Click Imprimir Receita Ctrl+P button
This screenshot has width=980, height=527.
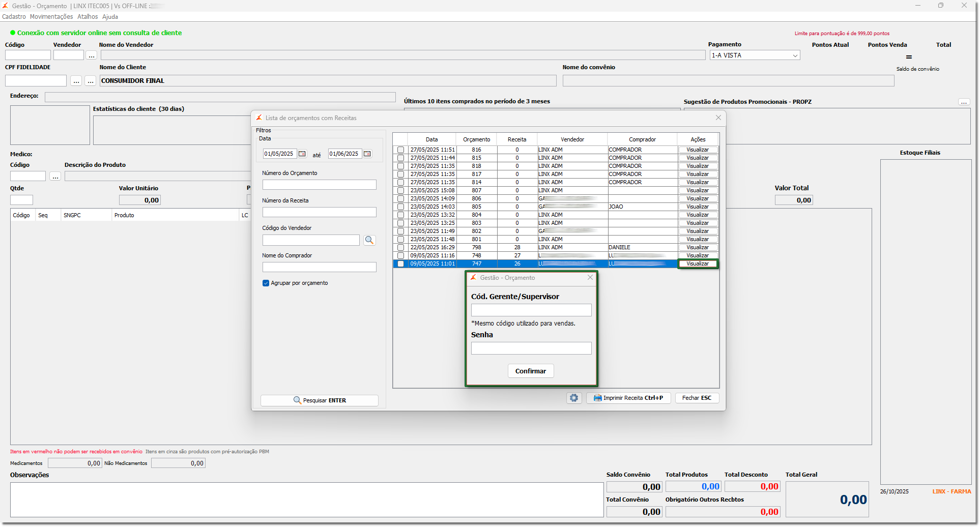[x=628, y=398]
